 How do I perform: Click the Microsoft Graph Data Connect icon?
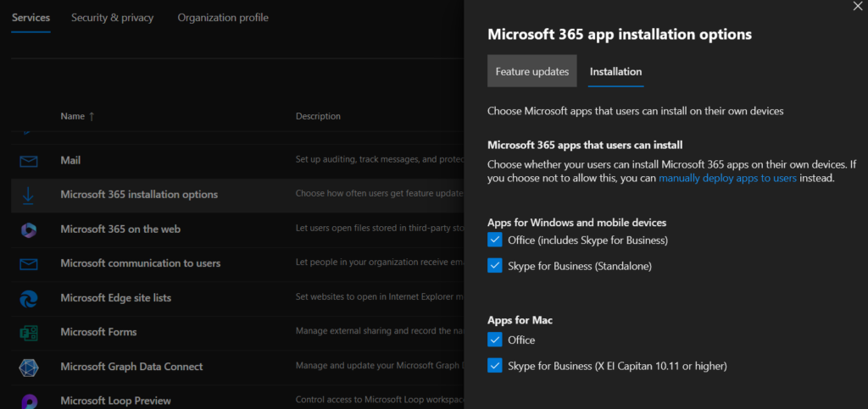pos(28,368)
